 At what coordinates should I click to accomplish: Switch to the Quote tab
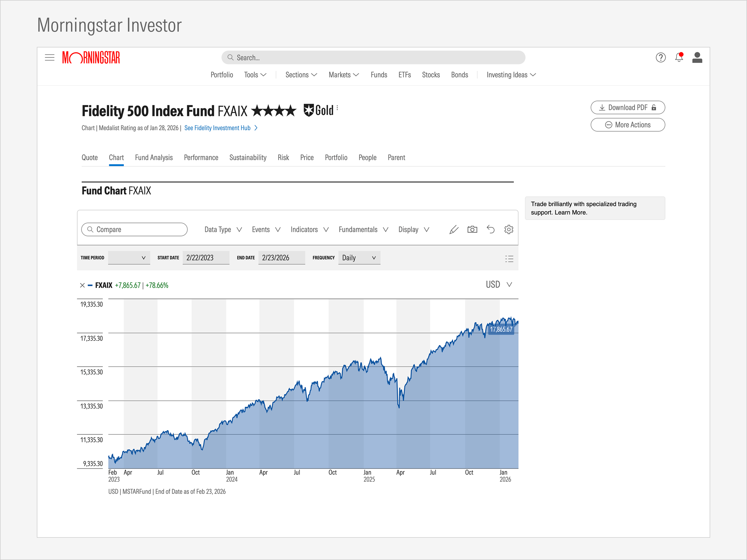89,157
